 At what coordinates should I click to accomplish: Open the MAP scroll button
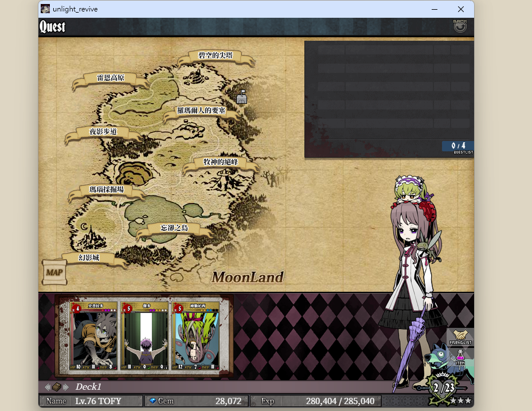[54, 272]
